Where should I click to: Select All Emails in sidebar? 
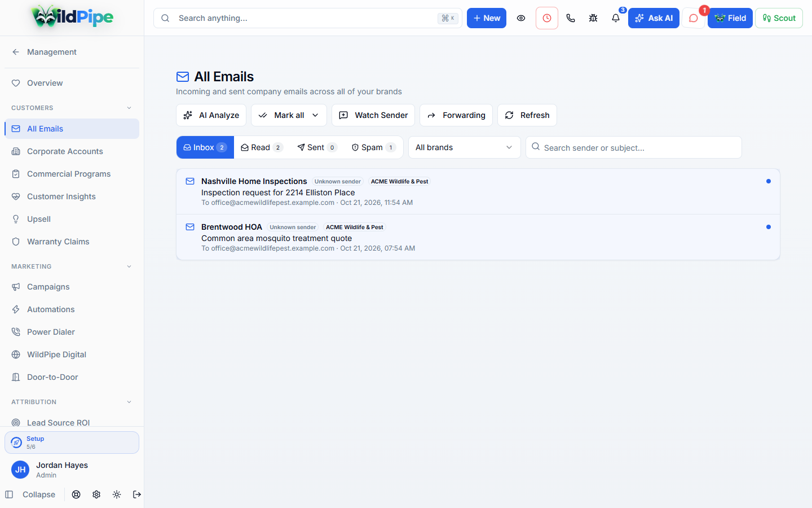click(72, 129)
